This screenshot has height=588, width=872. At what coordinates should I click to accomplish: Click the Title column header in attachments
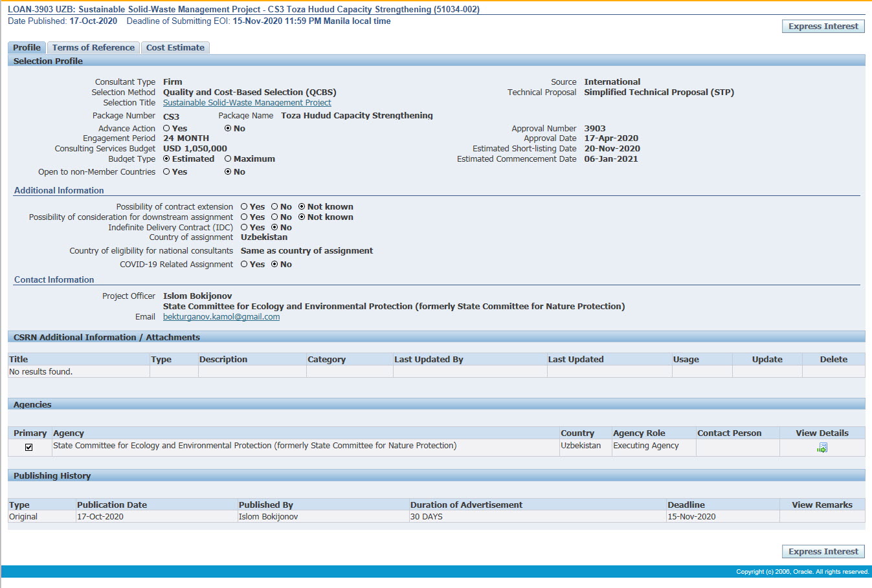[x=19, y=360]
